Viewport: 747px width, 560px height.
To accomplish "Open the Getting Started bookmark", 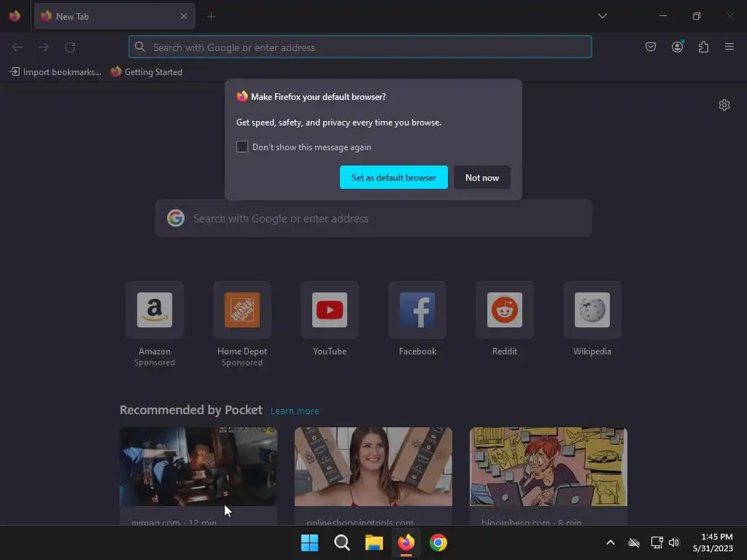I will 147,72.
